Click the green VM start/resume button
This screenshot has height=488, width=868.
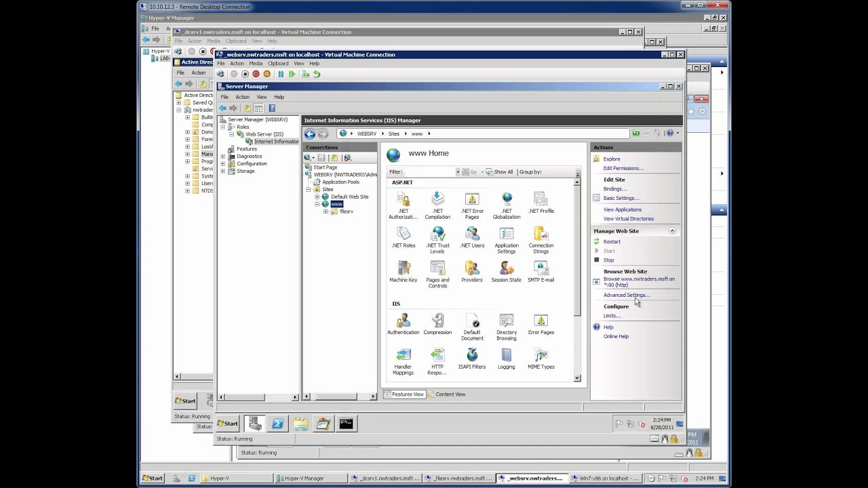tap(292, 75)
